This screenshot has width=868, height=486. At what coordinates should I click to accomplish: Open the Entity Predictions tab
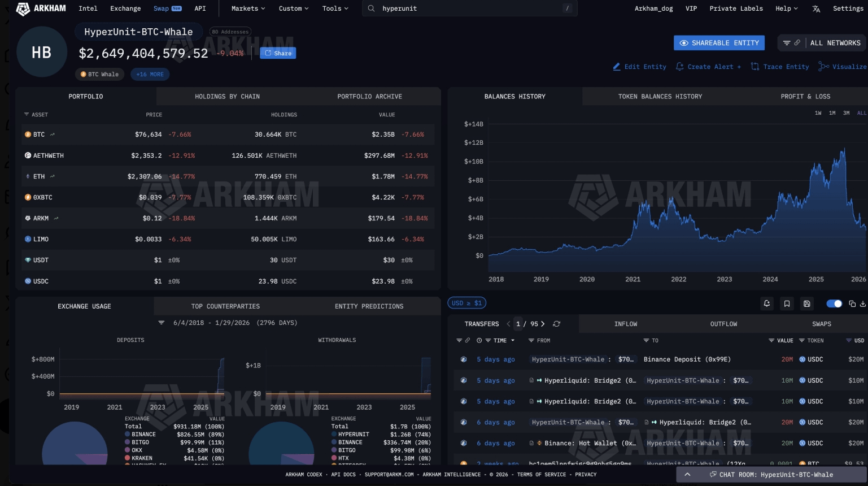(x=369, y=306)
